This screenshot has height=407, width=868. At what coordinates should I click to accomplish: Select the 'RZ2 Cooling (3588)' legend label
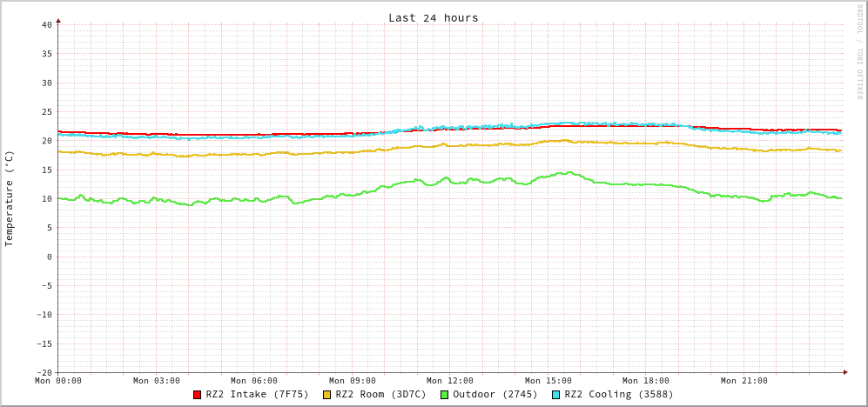pos(618,395)
